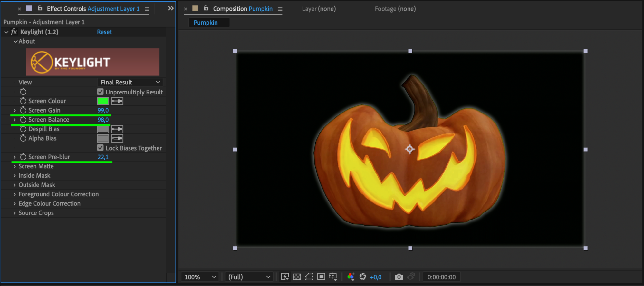Open the 100% magnification dropdown
This screenshot has height=286, width=644.
coord(200,277)
